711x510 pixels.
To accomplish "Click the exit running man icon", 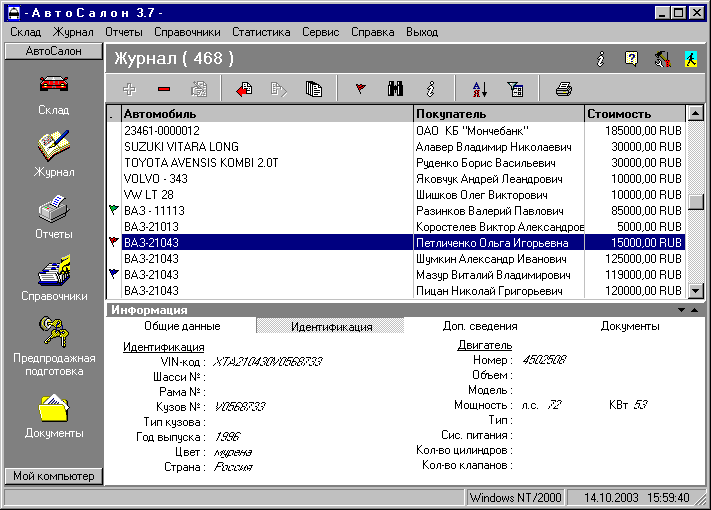I will tap(691, 59).
